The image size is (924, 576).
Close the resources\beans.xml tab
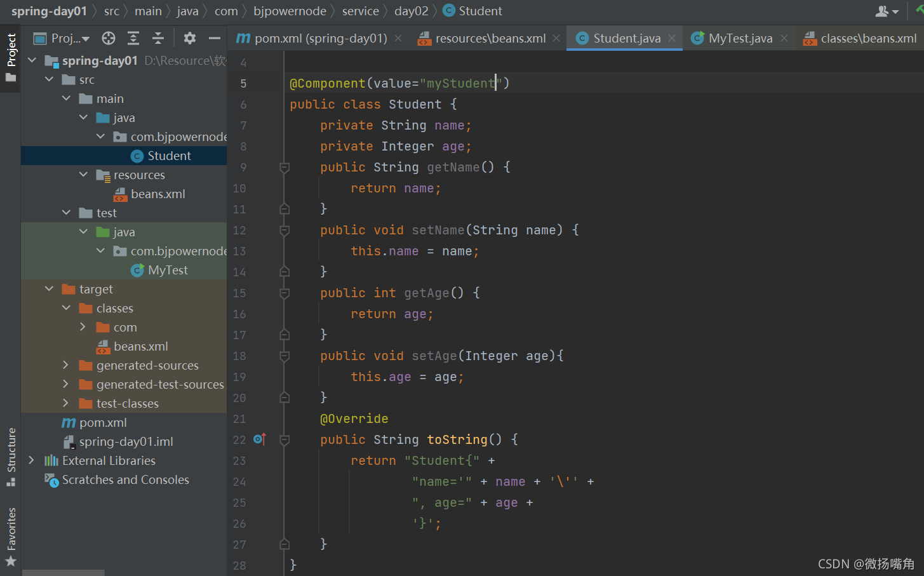coord(556,39)
